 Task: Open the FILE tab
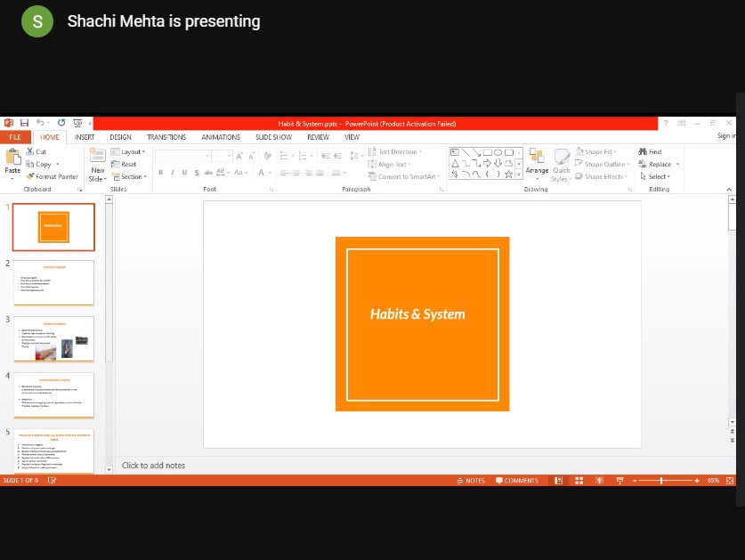(x=15, y=137)
